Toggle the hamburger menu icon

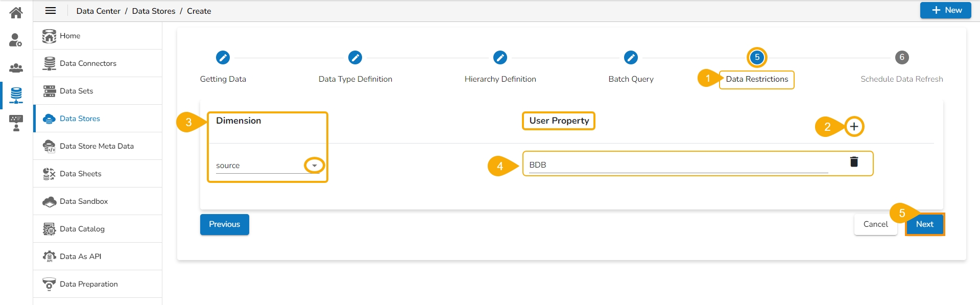[51, 11]
